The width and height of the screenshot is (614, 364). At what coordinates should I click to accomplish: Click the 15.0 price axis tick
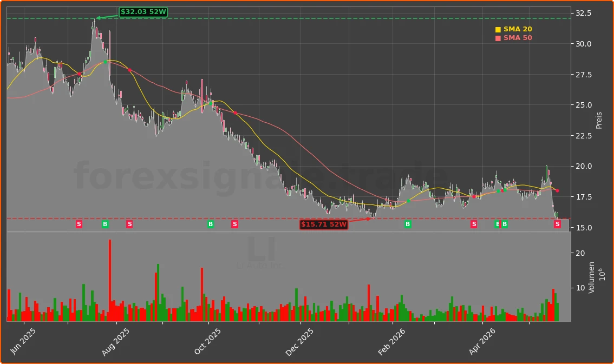click(x=584, y=228)
